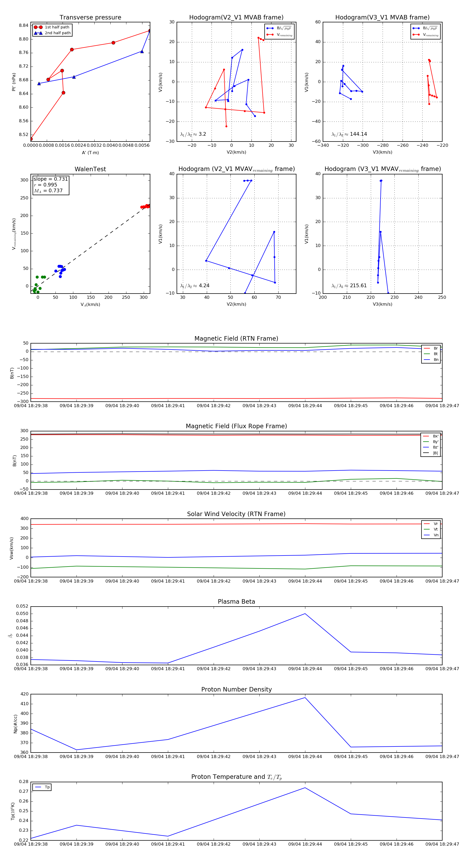Click the 'WalenTest' plot title
473x868 pixels.
(x=90, y=169)
